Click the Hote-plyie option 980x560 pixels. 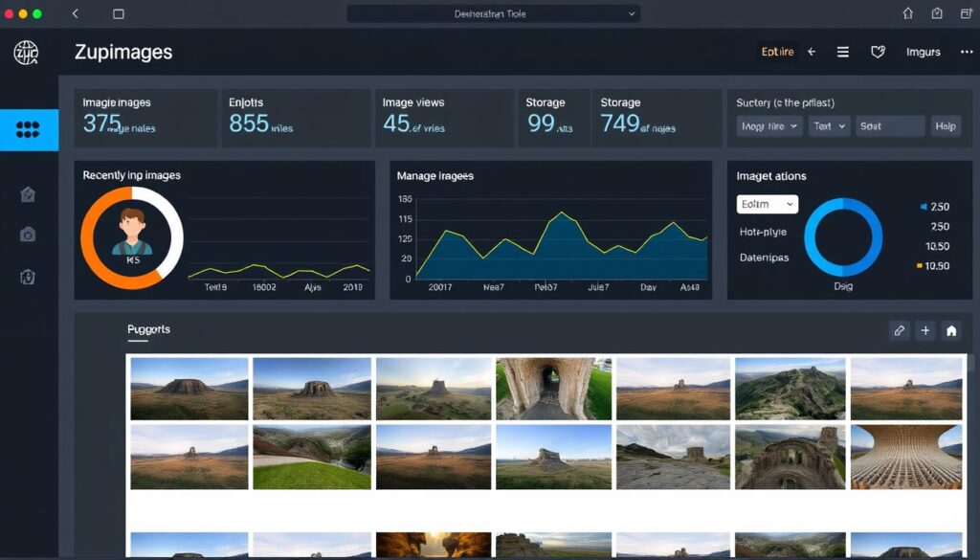[763, 232]
